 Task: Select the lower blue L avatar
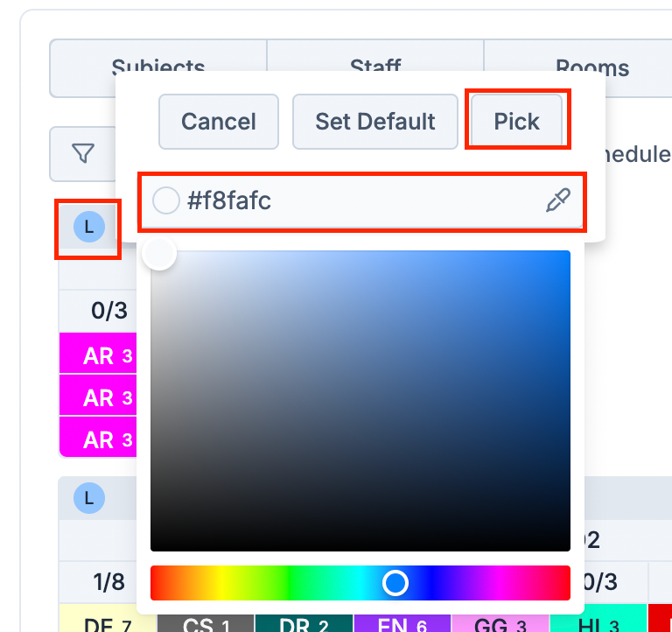89,498
